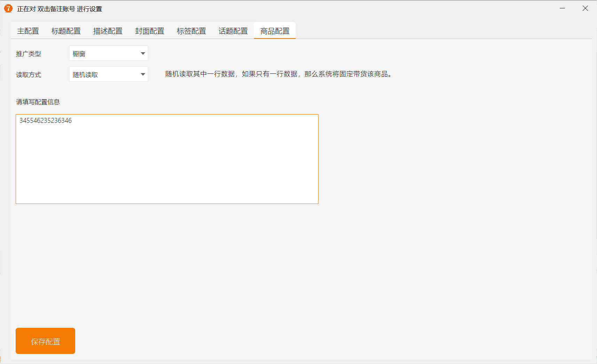Click the orange app icon in title bar
Image resolution: width=597 pixels, height=364 pixels.
8,9
